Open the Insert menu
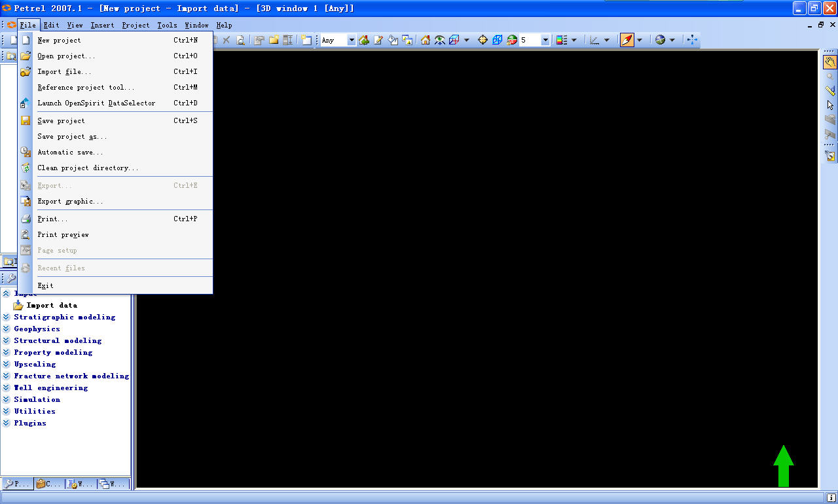838x504 pixels. [x=102, y=25]
